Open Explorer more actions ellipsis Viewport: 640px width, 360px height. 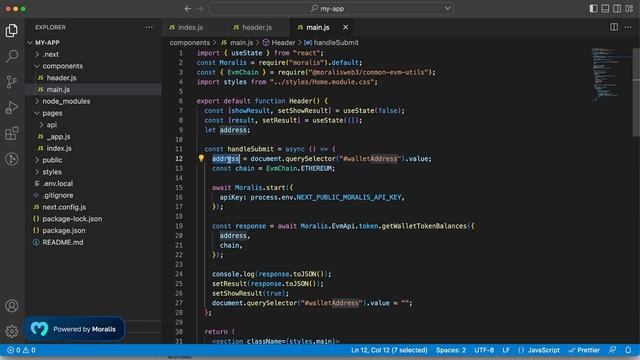149,27
